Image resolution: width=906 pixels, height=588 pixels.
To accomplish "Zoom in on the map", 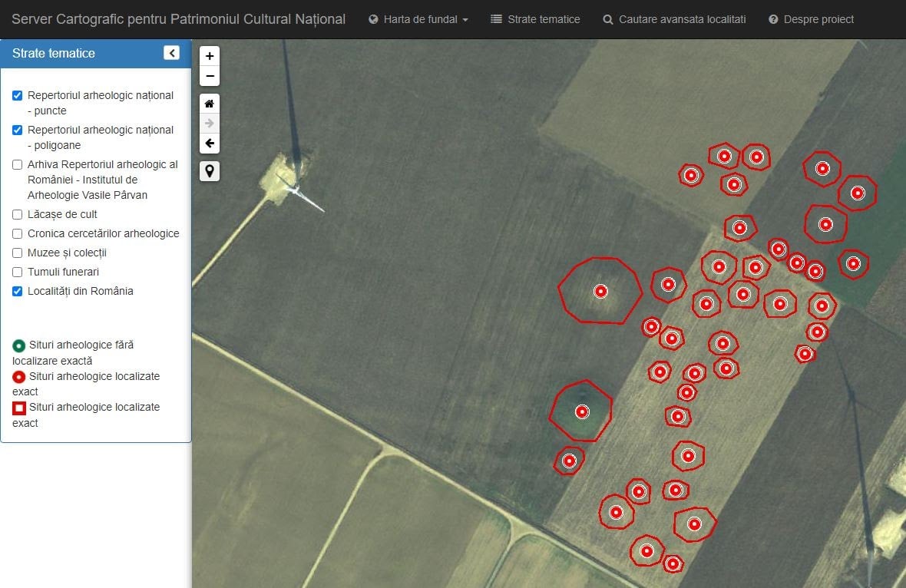I will click(x=210, y=56).
